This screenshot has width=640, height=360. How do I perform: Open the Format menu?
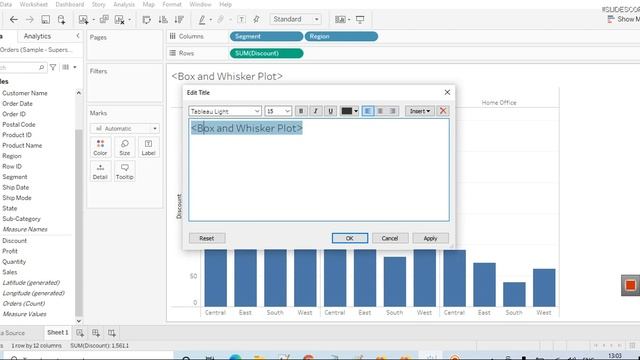click(172, 4)
